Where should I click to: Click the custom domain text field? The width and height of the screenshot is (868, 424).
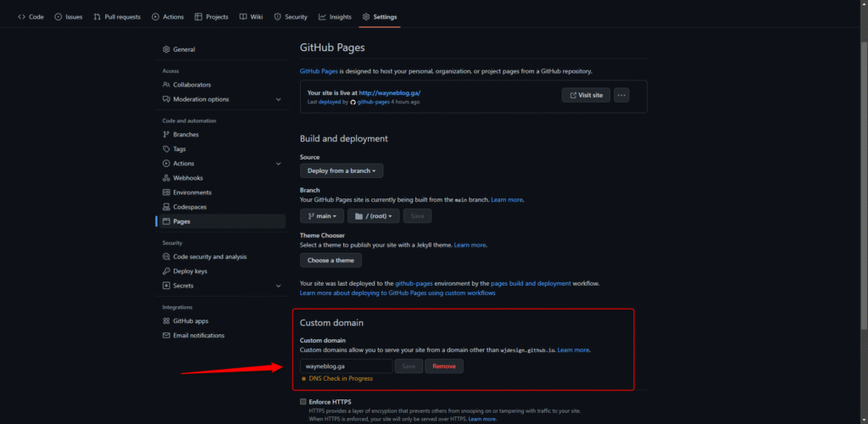click(346, 366)
